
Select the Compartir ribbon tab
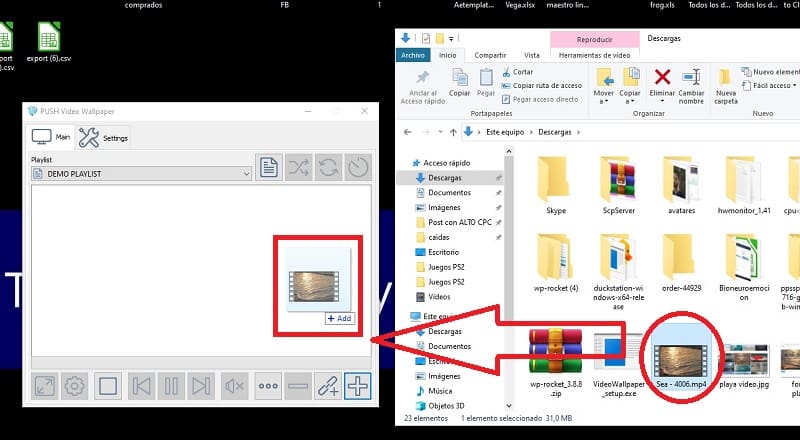coord(490,55)
